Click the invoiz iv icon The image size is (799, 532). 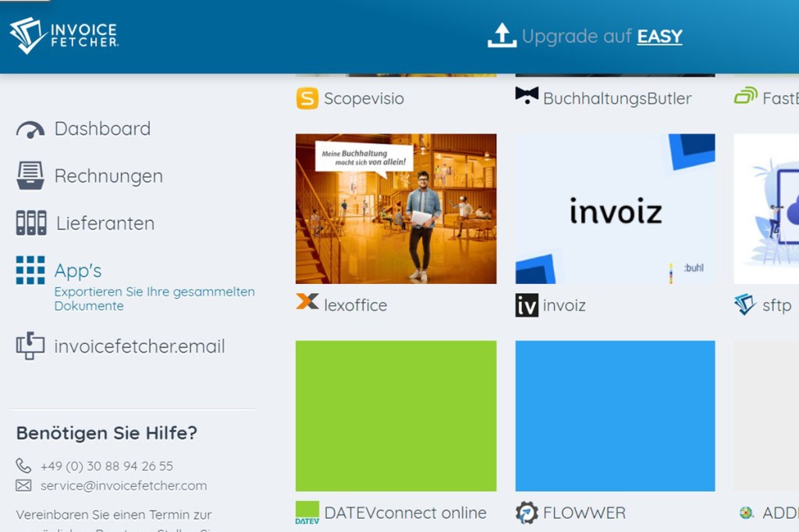[x=527, y=305]
